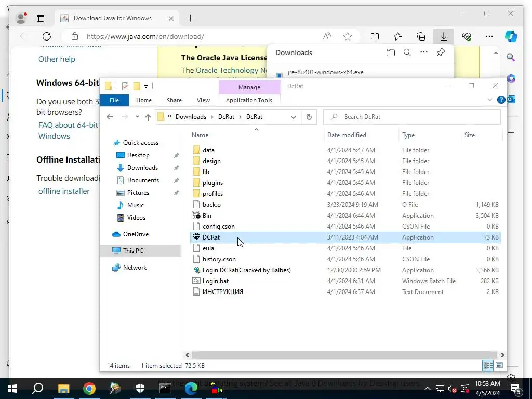Open the File tab in Explorer
This screenshot has height=399, width=532.
pyautogui.click(x=114, y=100)
